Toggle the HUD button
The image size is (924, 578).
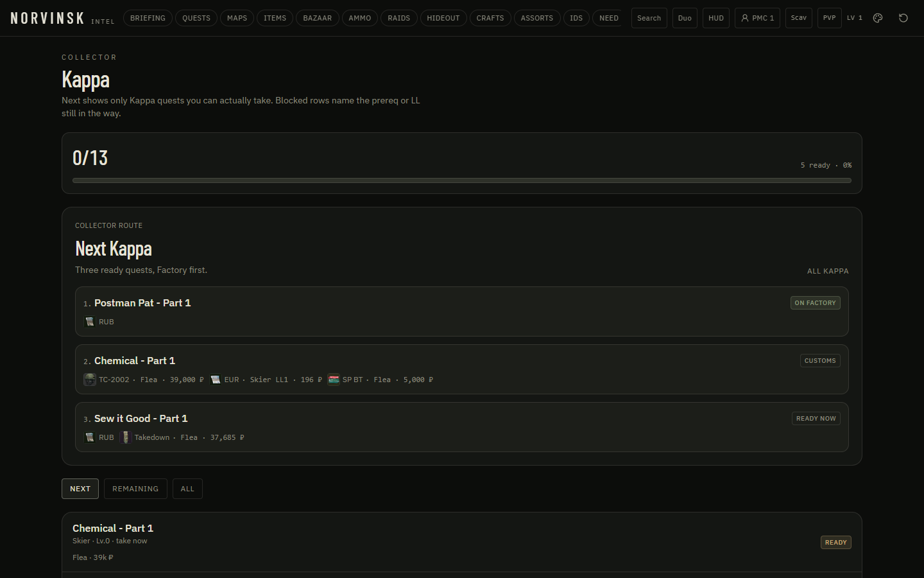coord(716,18)
